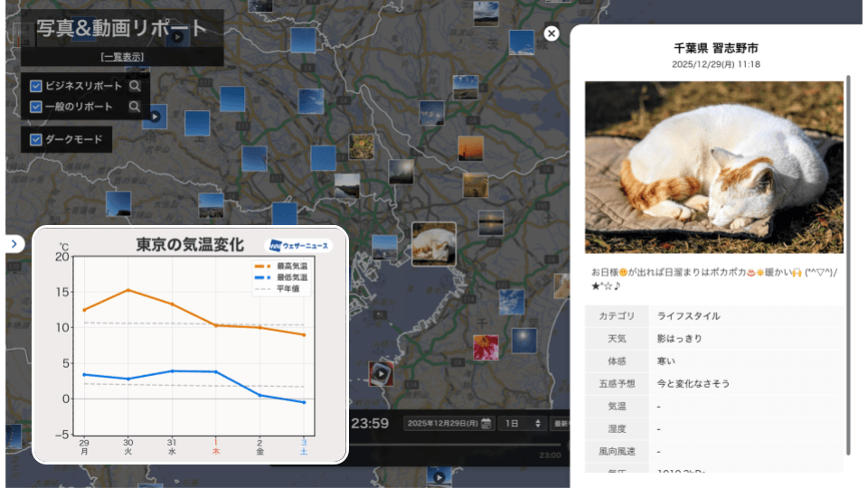
Task: Click the 2025年12月29日 date picker field
Action: click(x=443, y=423)
